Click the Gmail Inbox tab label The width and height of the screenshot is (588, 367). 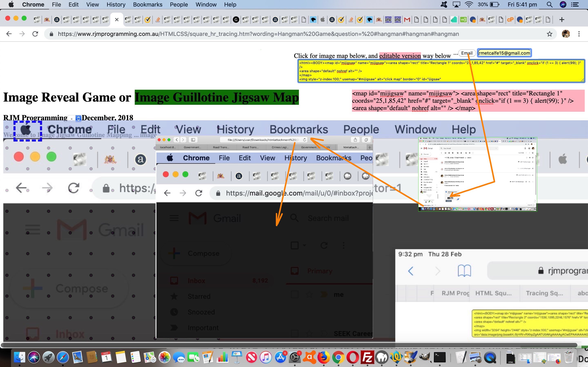coord(196,280)
